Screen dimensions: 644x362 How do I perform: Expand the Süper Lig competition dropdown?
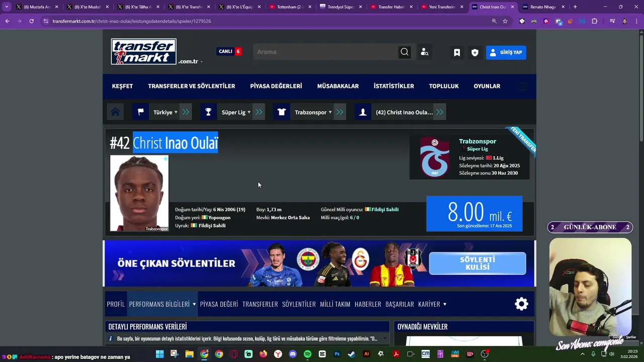point(236,112)
